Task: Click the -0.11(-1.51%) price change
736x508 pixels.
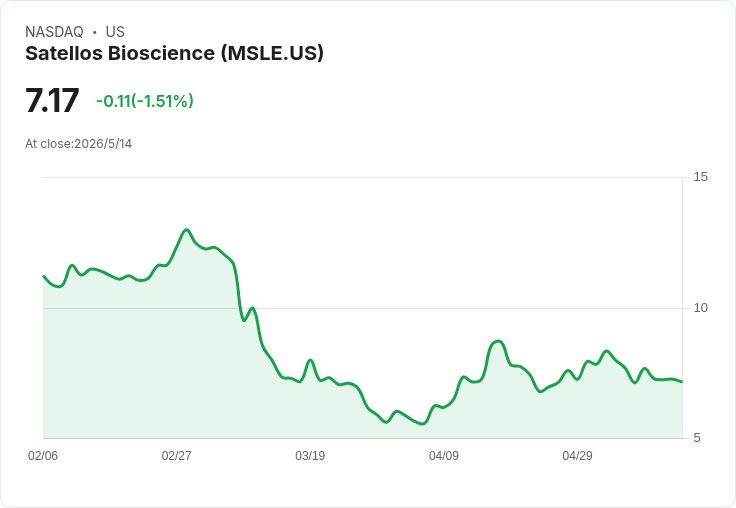Action: (145, 101)
